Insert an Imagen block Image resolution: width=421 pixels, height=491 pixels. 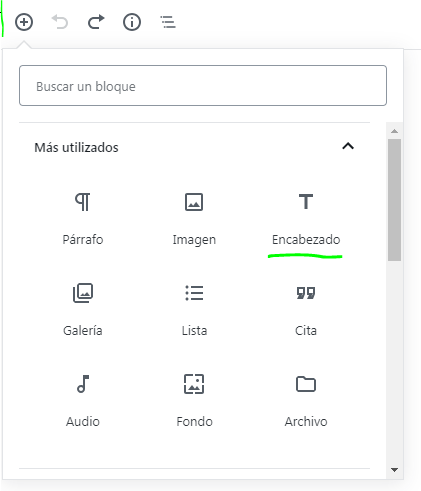tap(194, 218)
